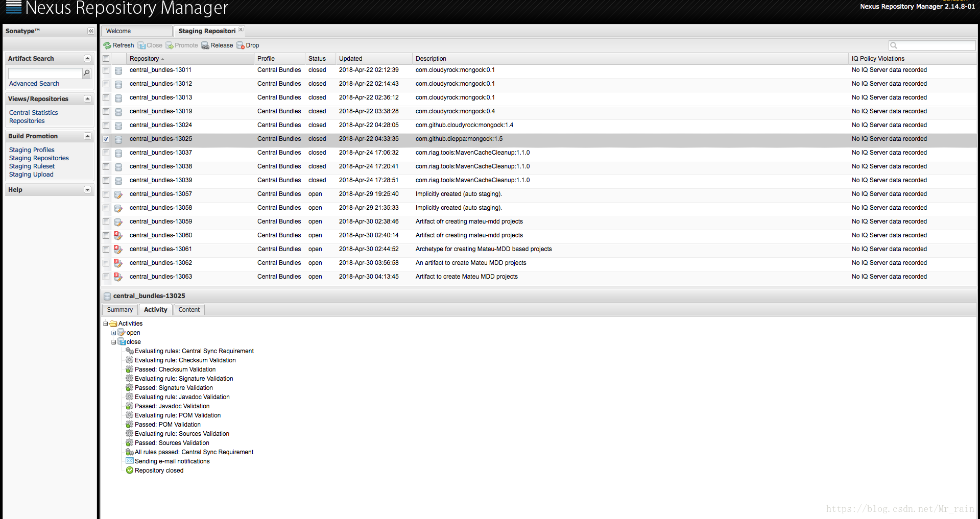Click the open activity node icon

coord(122,333)
